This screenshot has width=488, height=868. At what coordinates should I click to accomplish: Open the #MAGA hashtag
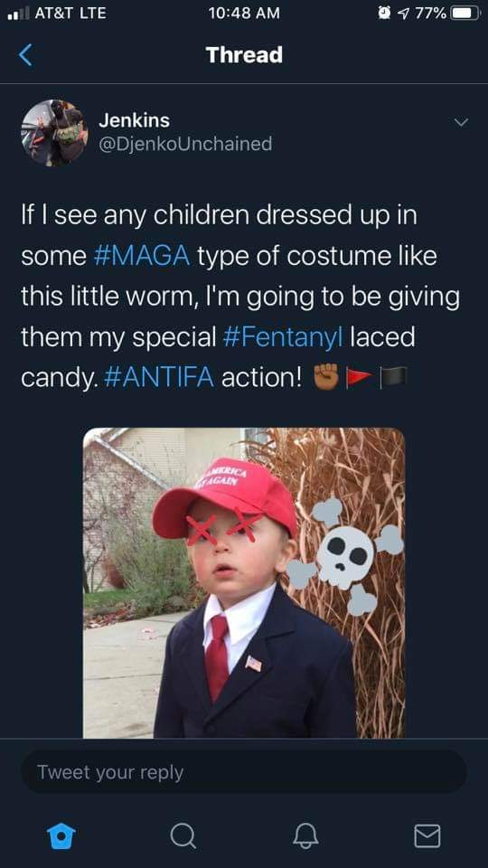click(x=142, y=256)
